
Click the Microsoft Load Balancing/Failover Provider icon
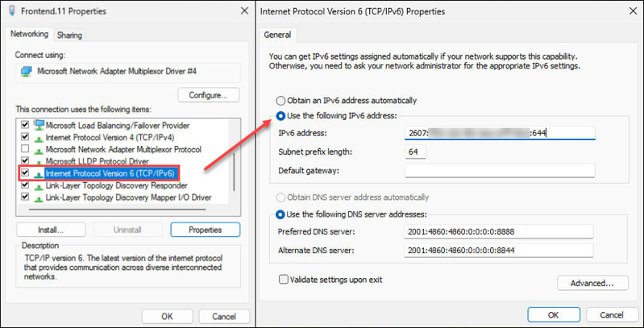pyautogui.click(x=39, y=125)
